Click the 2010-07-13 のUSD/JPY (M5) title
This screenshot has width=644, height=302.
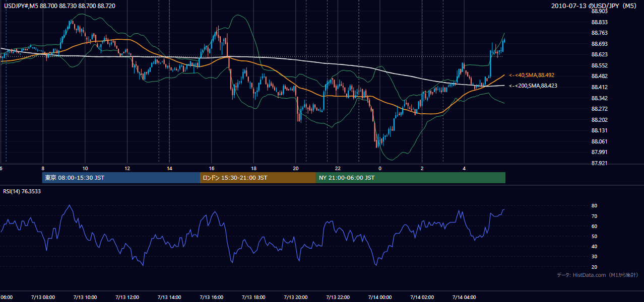pos(594,6)
